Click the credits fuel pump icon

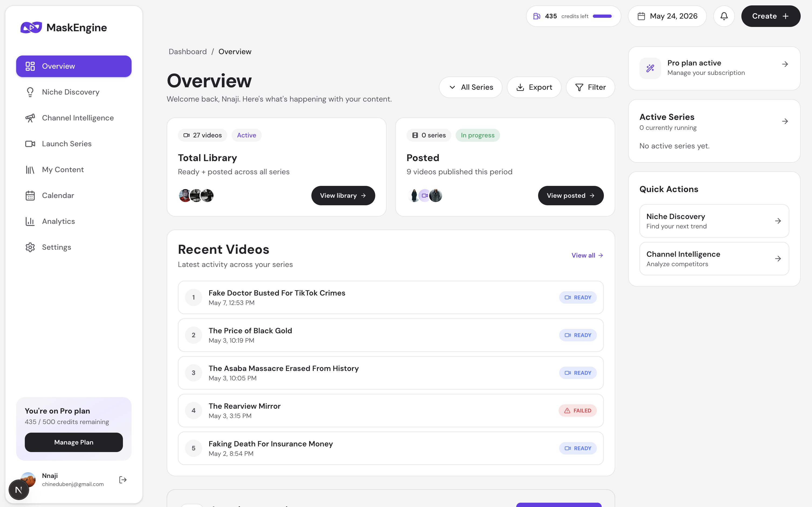[x=537, y=16]
